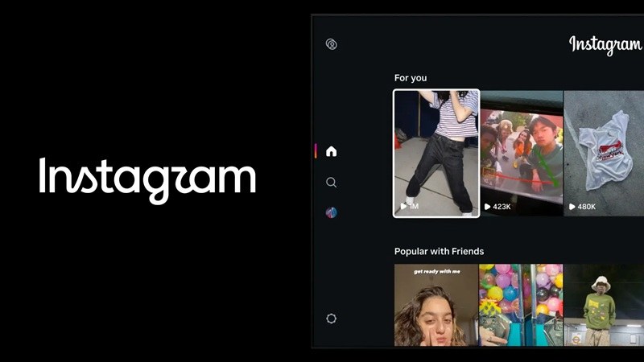Open the Search magnifier icon
The width and height of the screenshot is (644, 362).
click(331, 183)
